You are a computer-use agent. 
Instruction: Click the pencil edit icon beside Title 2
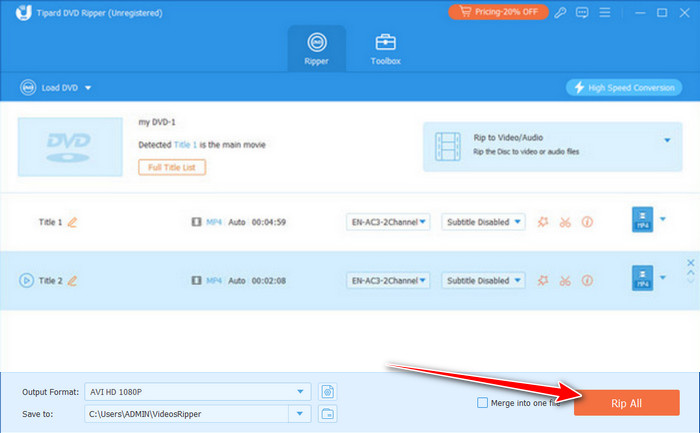72,279
